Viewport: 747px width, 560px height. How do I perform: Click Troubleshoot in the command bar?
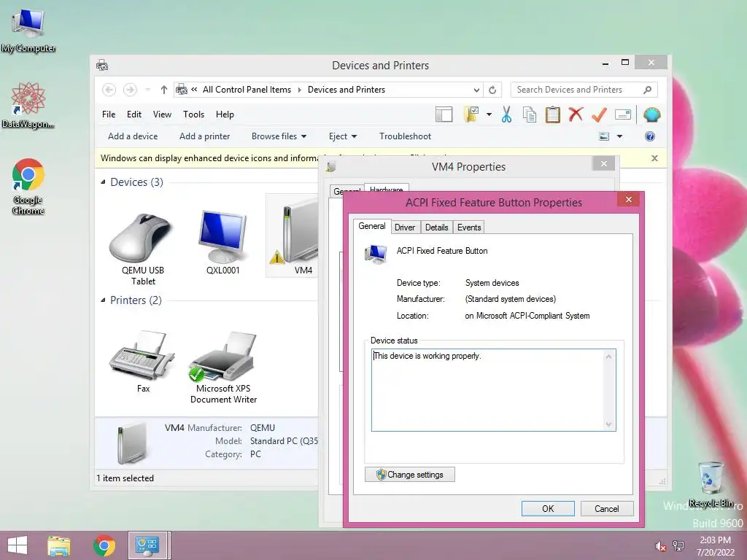[x=406, y=136]
